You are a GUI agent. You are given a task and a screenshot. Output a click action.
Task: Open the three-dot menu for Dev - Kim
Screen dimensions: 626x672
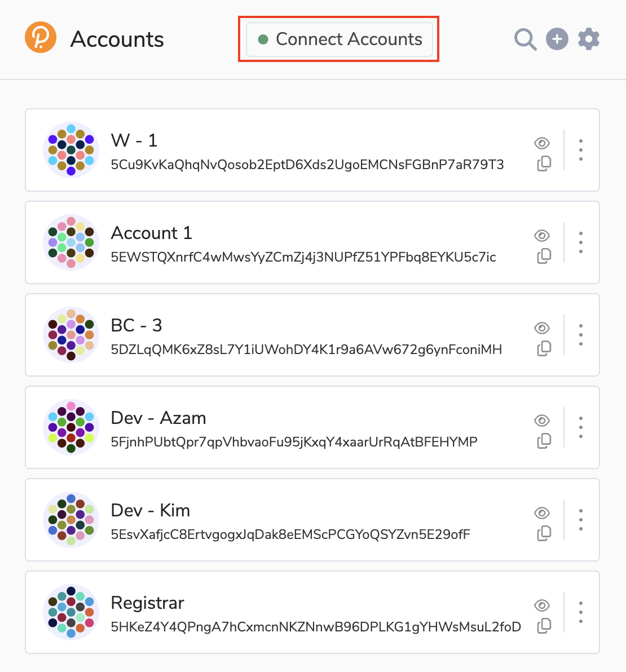coord(581,520)
